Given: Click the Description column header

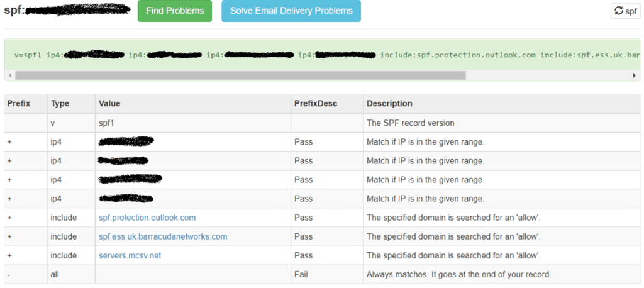Looking at the screenshot, I should coord(389,103).
